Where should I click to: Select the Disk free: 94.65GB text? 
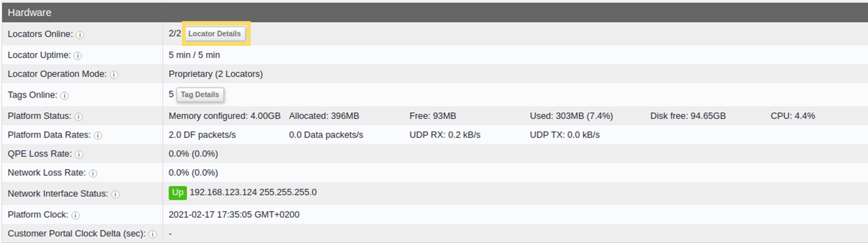(x=688, y=116)
